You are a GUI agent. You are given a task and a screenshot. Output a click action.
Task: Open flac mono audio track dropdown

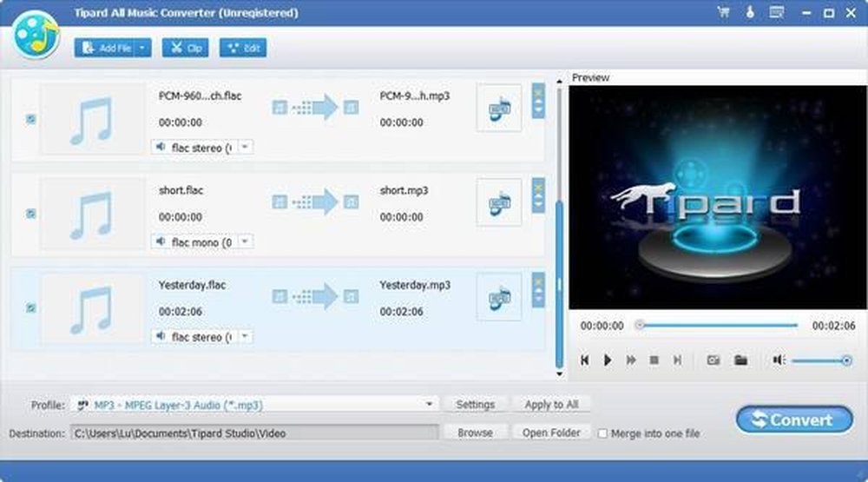click(x=245, y=242)
